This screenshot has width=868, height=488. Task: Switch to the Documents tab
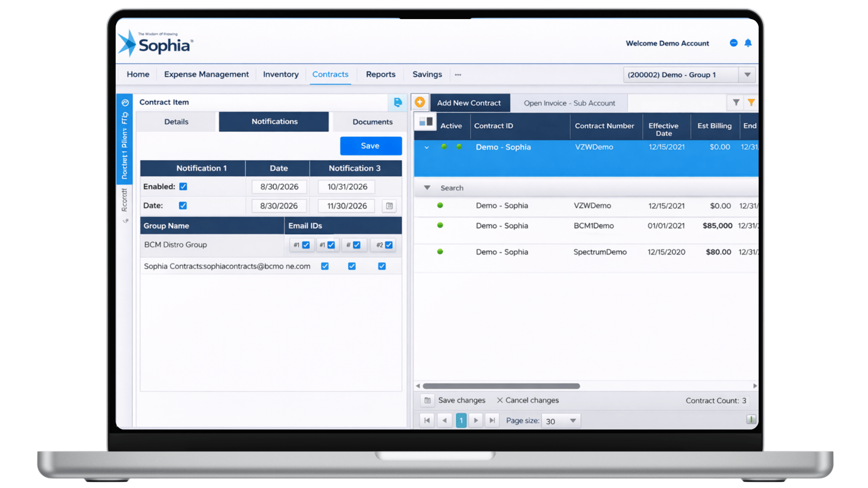click(x=372, y=122)
